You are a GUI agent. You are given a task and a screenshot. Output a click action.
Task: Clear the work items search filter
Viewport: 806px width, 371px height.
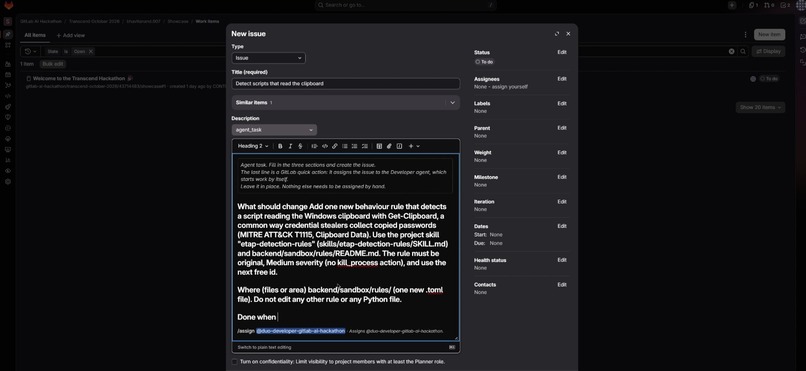point(731,51)
